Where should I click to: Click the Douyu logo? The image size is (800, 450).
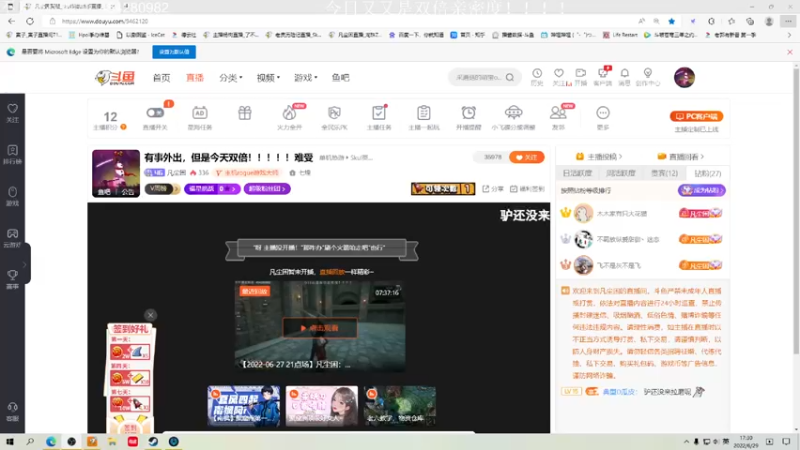tap(115, 78)
